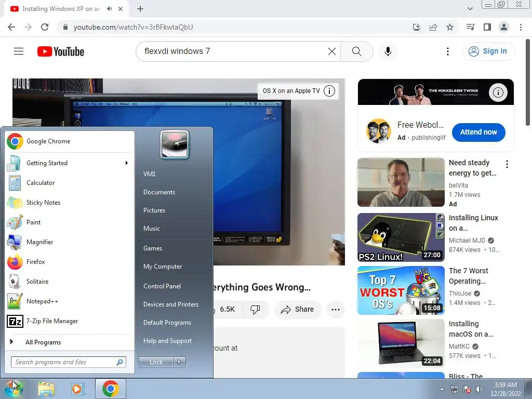Expand Getting Started submenu arrow

(127, 163)
